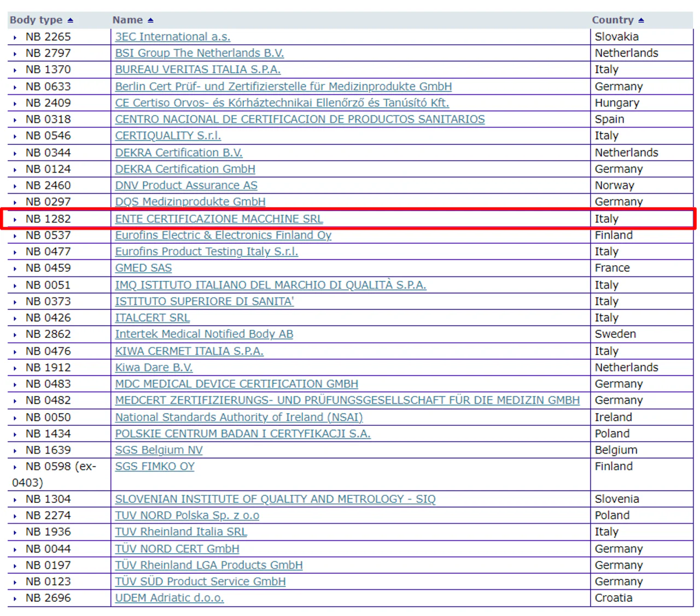Sort by the Body type column arrow
This screenshot has width=700, height=616.
(70, 20)
